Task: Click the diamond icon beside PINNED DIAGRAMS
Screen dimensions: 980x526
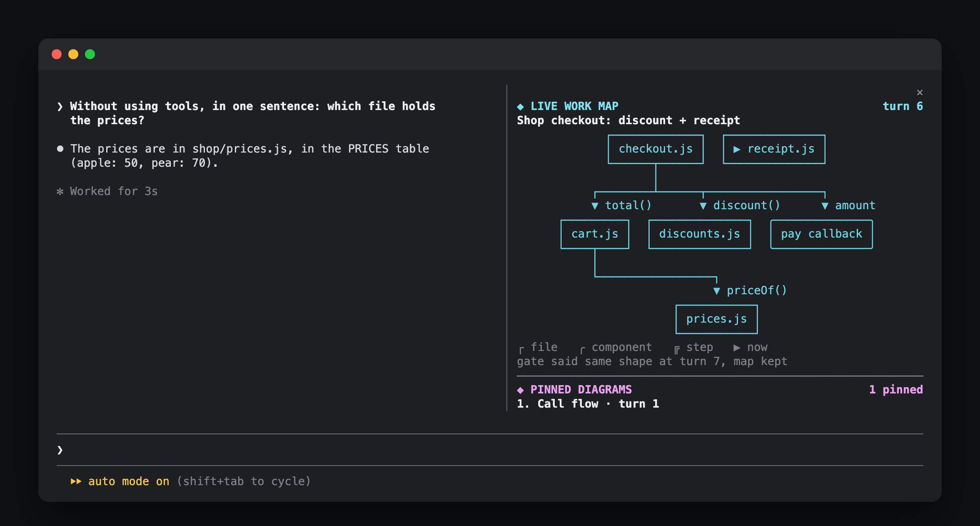Action: coord(520,390)
